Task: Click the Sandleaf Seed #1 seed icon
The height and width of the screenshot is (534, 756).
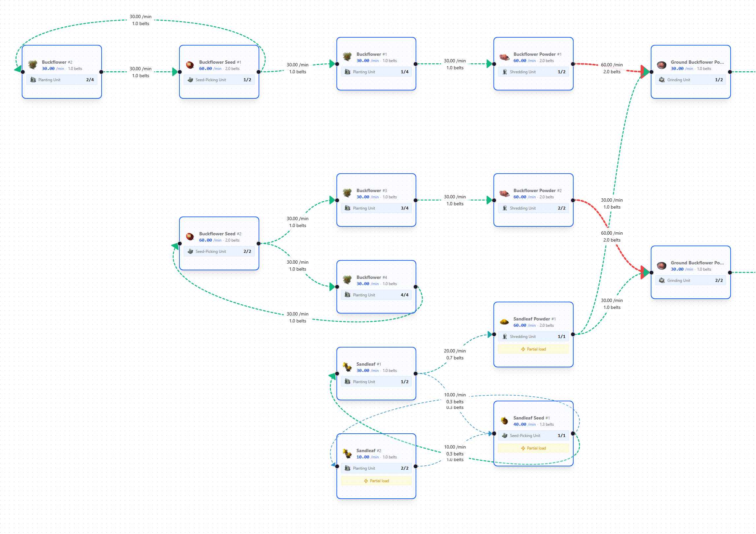Action: 504,420
